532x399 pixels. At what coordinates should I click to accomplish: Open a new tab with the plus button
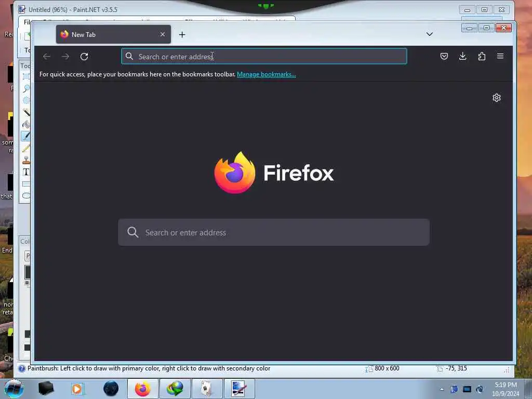pyautogui.click(x=182, y=35)
